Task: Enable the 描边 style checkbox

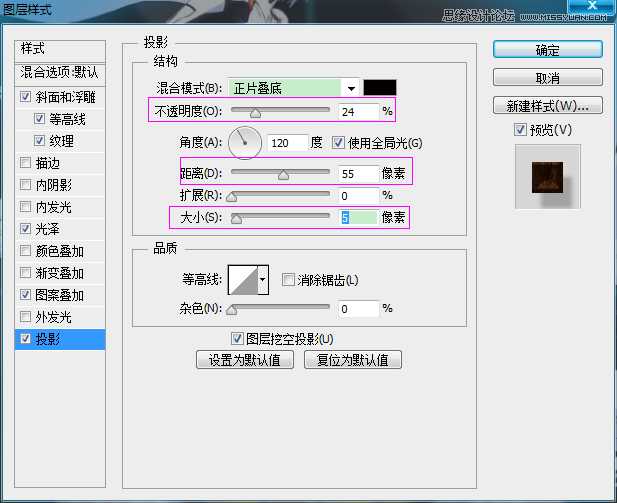Action: pyautogui.click(x=25, y=163)
